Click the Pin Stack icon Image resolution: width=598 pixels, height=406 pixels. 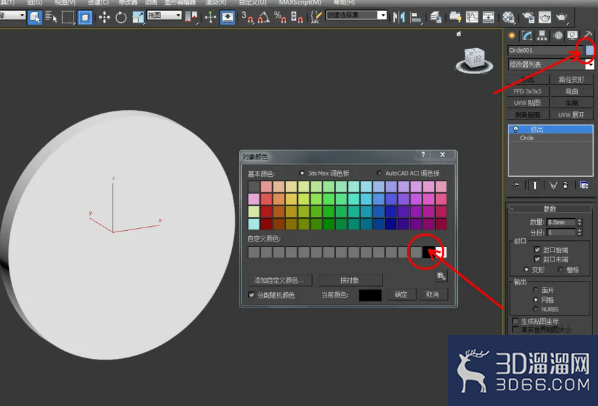[x=516, y=185]
